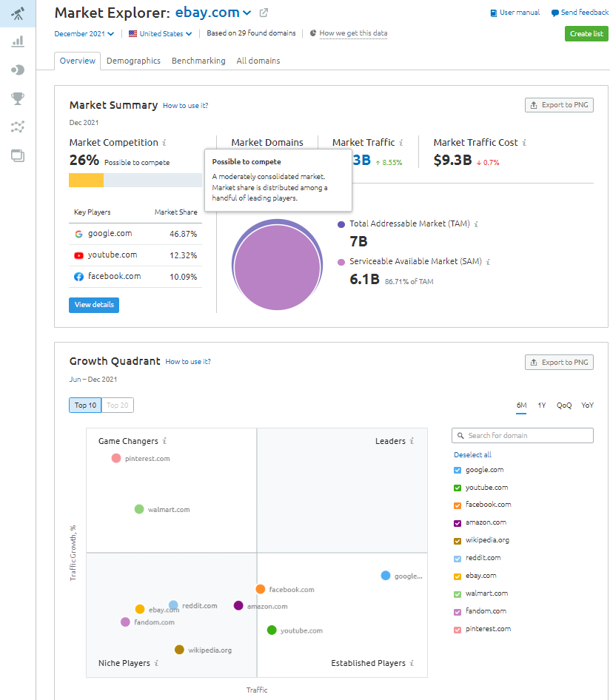Open the bar chart sidebar icon

tap(18, 41)
